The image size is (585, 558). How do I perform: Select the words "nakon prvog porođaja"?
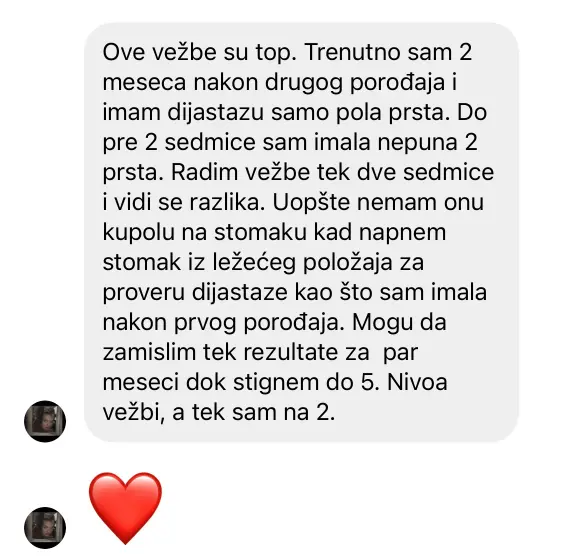point(223,323)
